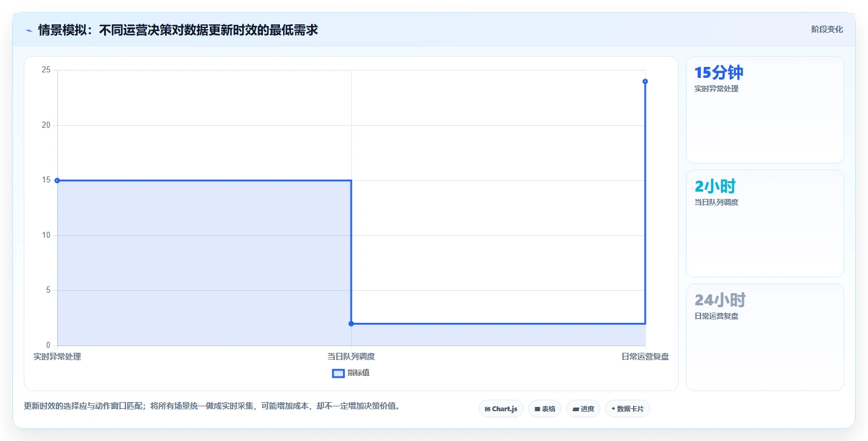
Task: Select the 表格 chip
Action: tap(545, 409)
